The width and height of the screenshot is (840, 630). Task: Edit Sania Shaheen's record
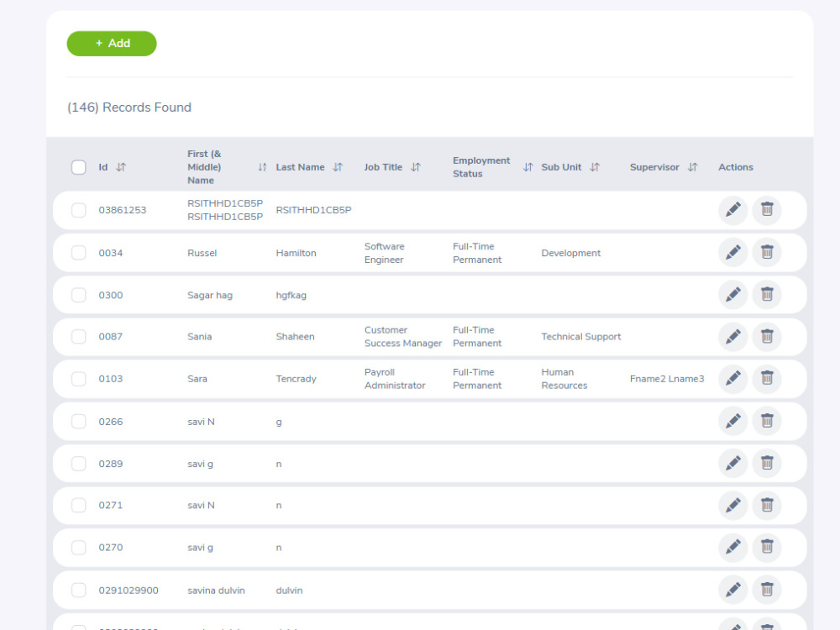(x=732, y=336)
